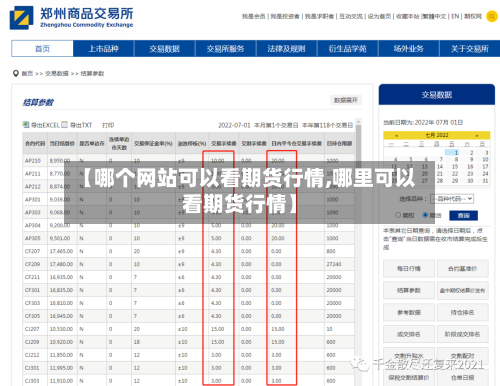Click 首页 in the breadcrumb
Image resolution: width=500 pixels, height=386 pixels.
[27, 73]
